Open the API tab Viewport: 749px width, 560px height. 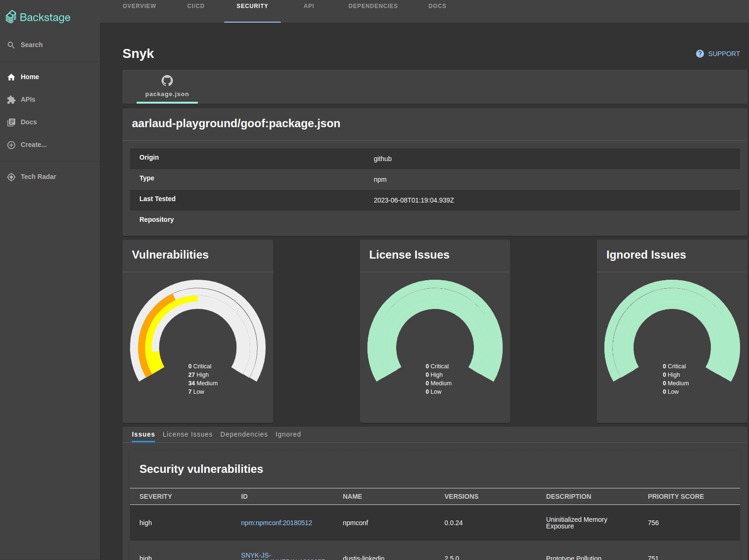309,6
